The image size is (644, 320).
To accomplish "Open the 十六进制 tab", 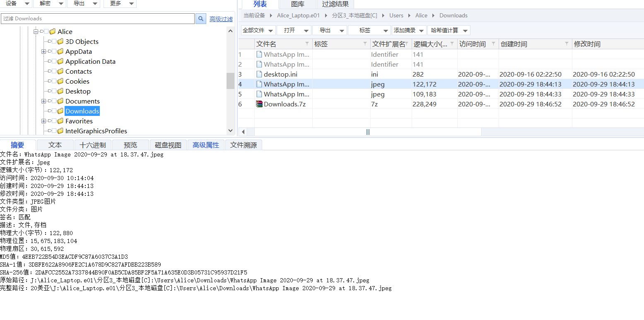I will pyautogui.click(x=93, y=145).
